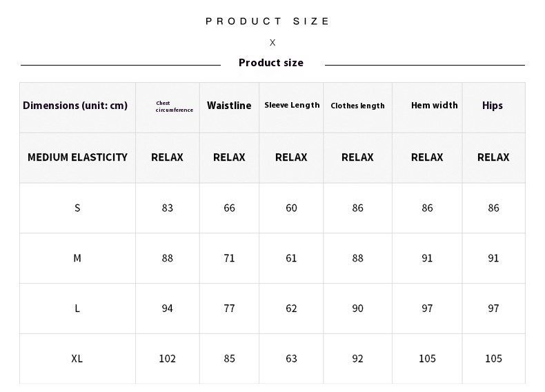This screenshot has height=392, width=545.
Task: Click the 'Dimensions (unit: cm)' header cell
Action: coord(75,105)
